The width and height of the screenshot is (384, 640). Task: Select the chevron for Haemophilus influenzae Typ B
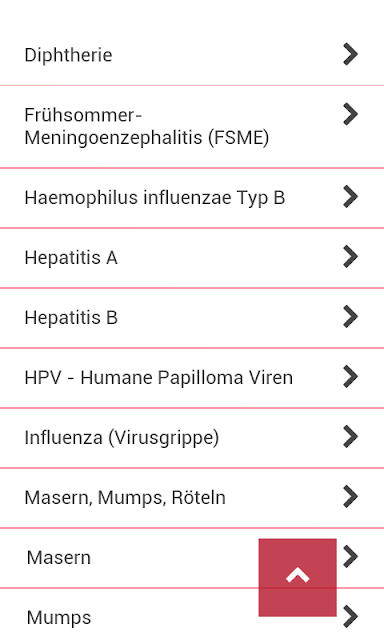point(351,197)
